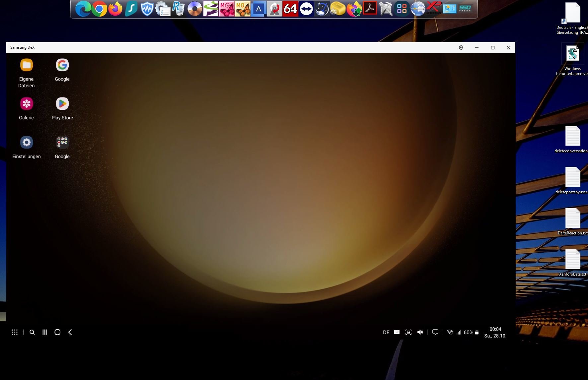Open the DeX apps grid drawer
The width and height of the screenshot is (588, 380).
coord(15,332)
